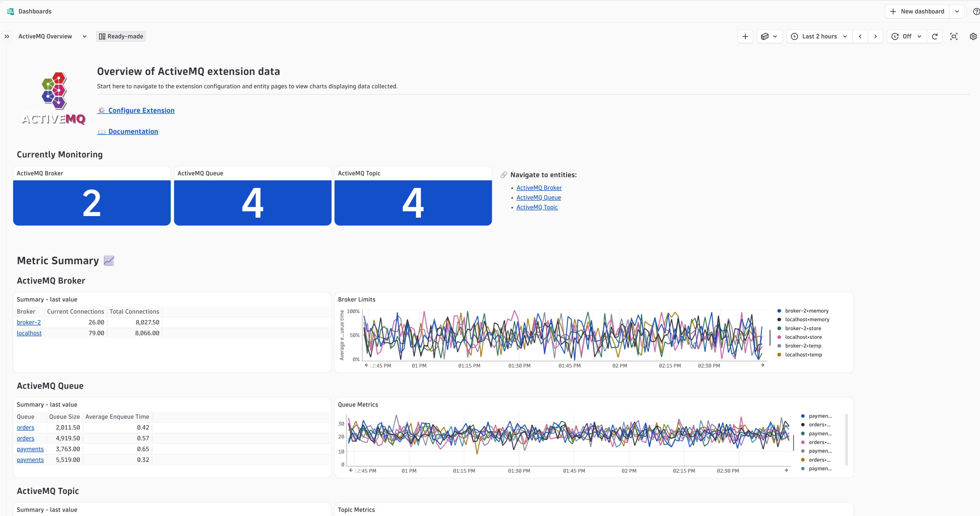
Task: Pan Queue Metrics chart left arrow
Action: click(351, 471)
